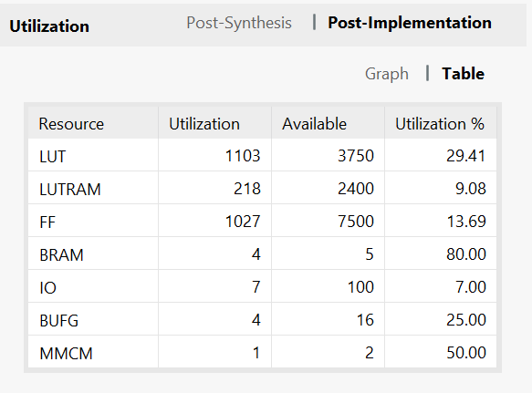Screen dimensions: 532x393
Task: Select the FF resource row
Action: click(x=262, y=221)
